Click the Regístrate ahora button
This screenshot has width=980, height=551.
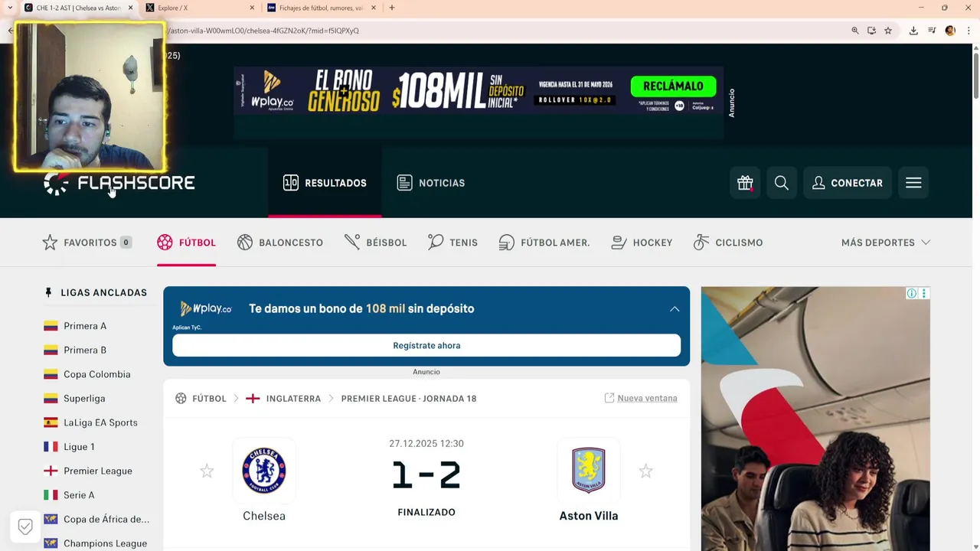[426, 345]
